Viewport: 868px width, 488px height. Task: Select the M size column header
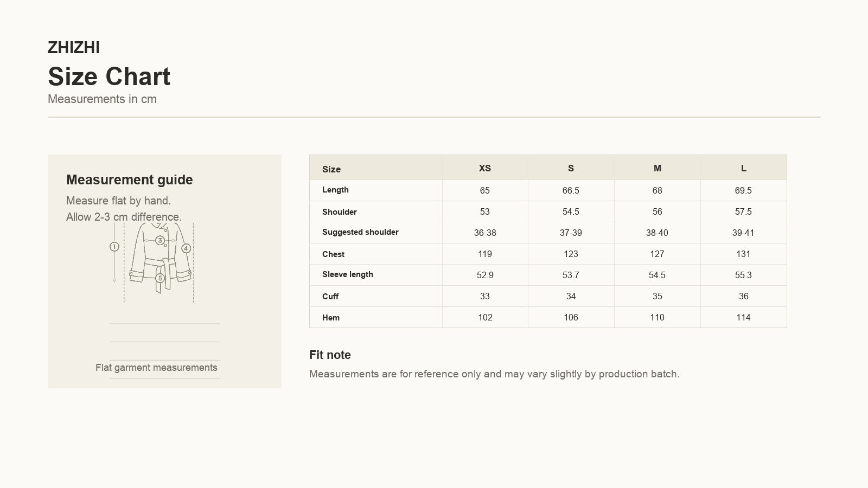click(x=657, y=168)
